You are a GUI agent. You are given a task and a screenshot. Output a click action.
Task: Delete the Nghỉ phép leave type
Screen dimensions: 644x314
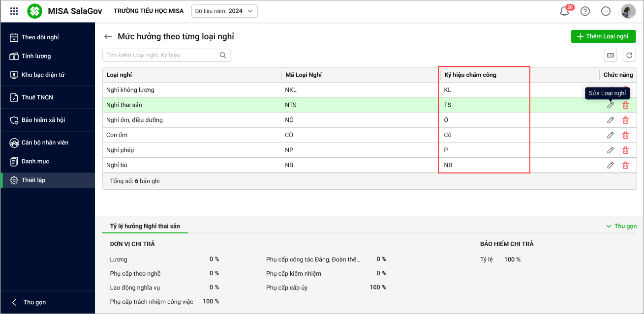pos(625,150)
